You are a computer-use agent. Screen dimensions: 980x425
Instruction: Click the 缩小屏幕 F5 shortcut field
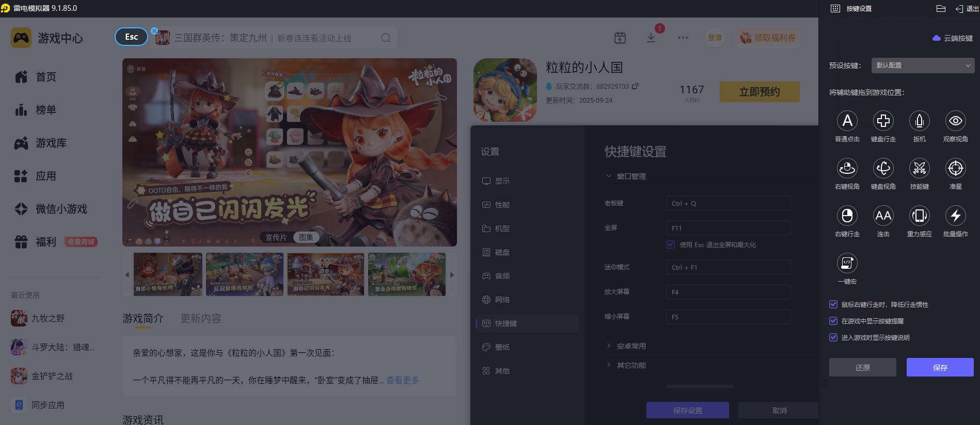coord(728,317)
